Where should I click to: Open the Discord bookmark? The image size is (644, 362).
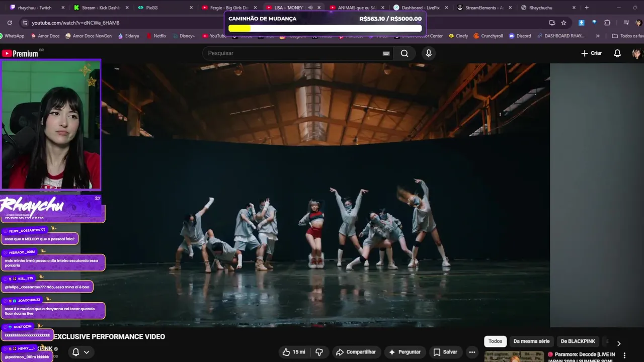520,36
